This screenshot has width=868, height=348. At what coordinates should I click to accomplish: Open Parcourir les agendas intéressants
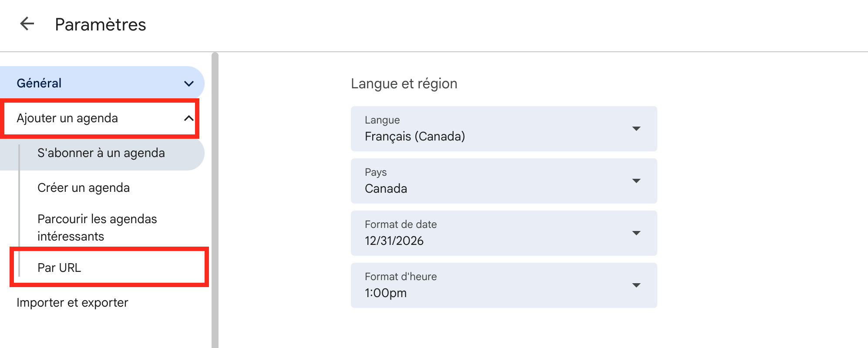click(97, 227)
